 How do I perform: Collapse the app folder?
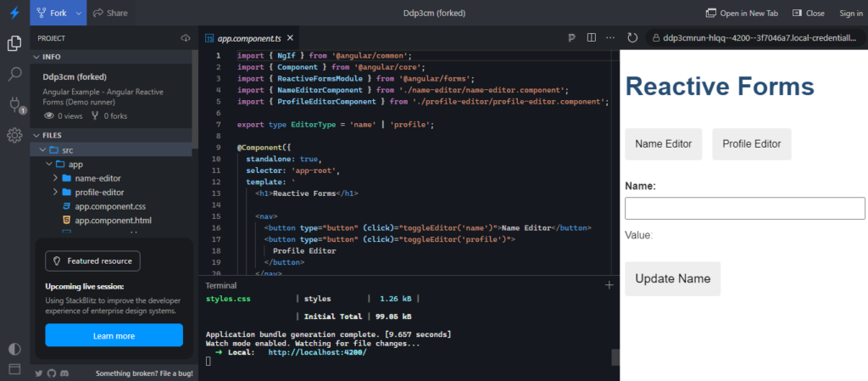click(x=48, y=164)
